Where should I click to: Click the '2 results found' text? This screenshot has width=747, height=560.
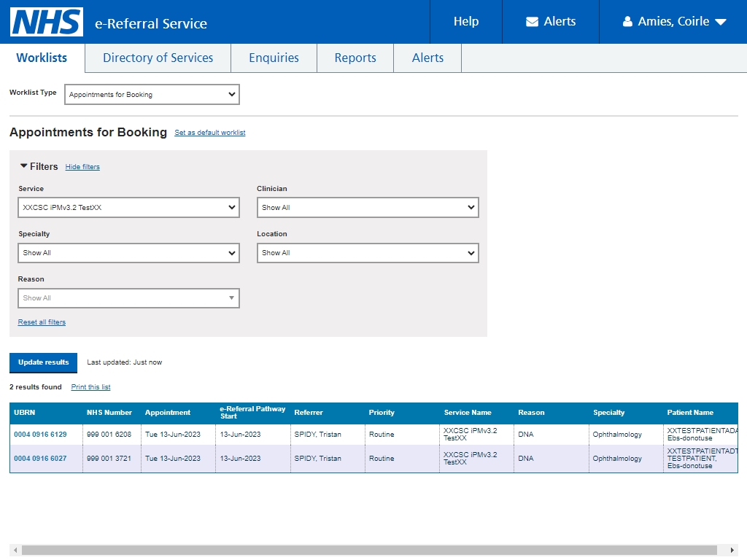pyautogui.click(x=36, y=387)
